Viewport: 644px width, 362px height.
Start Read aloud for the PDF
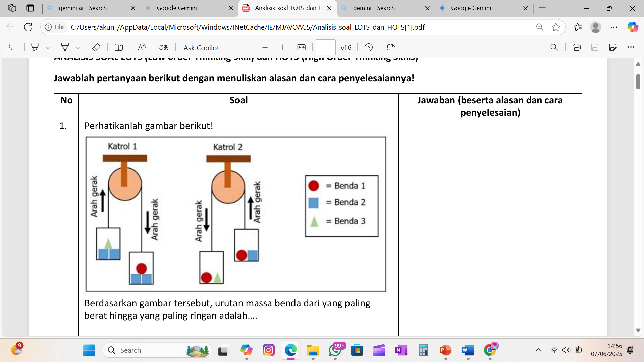click(141, 47)
